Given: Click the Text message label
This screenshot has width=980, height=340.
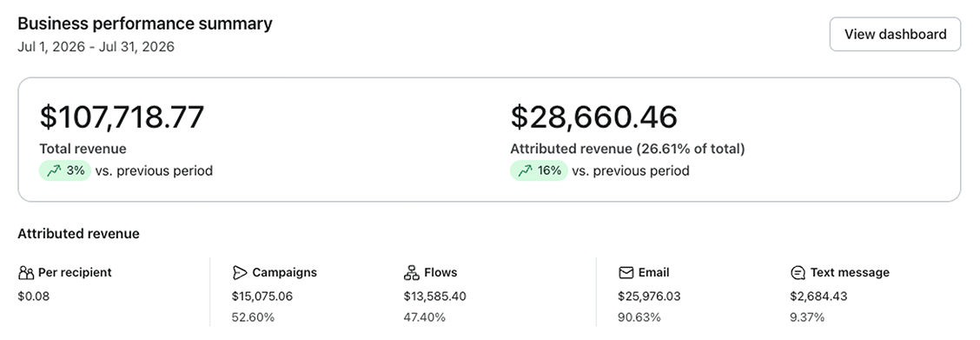Looking at the screenshot, I should coord(850,272).
